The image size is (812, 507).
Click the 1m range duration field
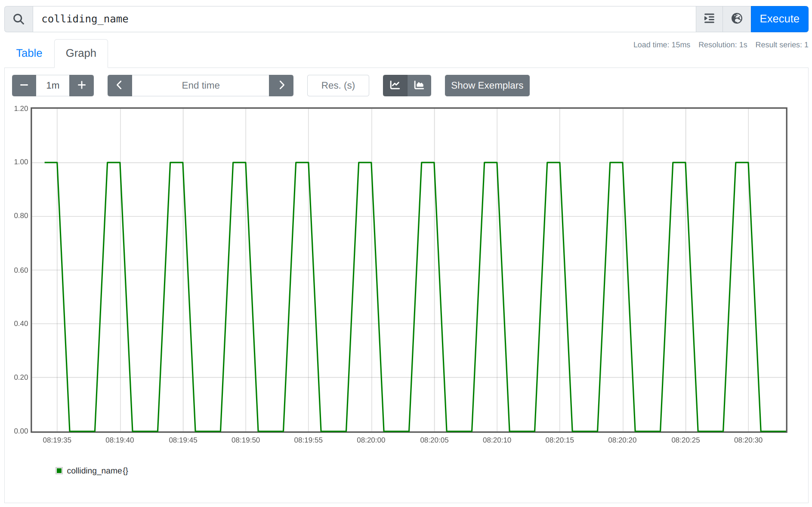(x=53, y=86)
